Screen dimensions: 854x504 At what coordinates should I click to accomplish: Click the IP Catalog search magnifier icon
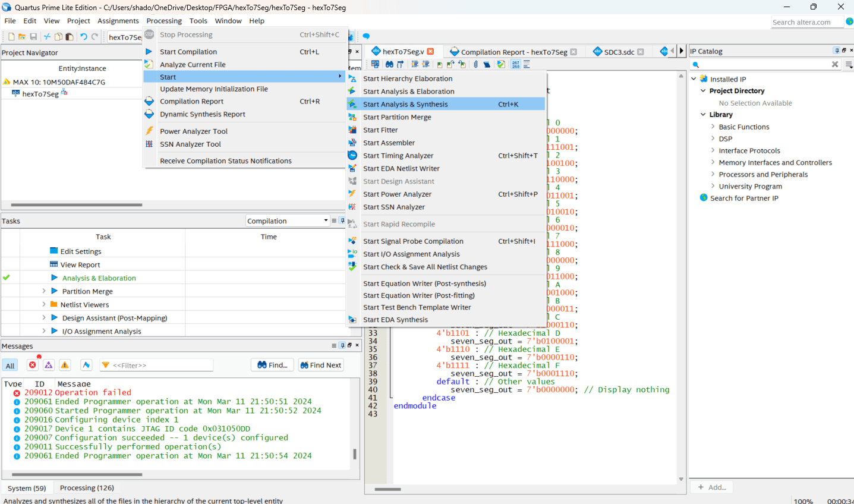696,64
